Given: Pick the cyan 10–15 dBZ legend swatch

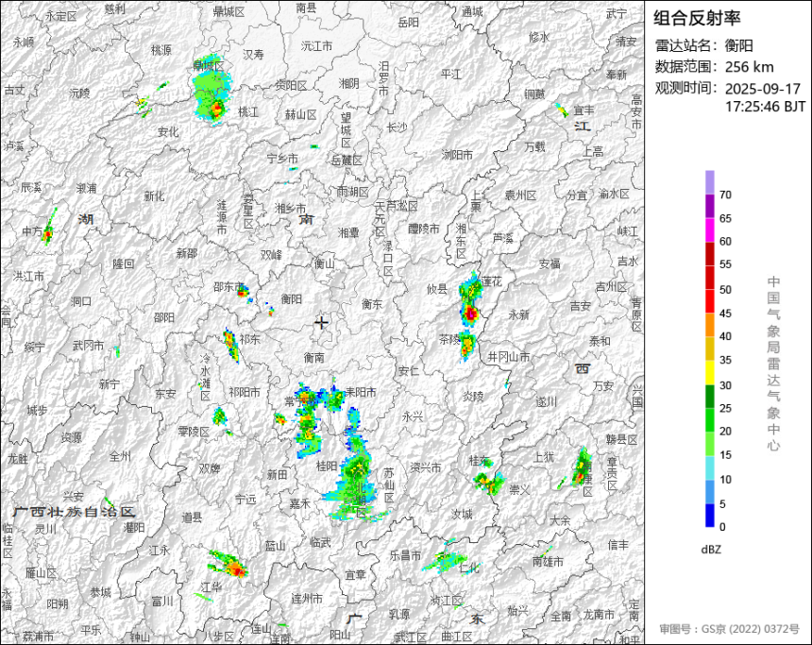Looking at the screenshot, I should coord(709,467).
